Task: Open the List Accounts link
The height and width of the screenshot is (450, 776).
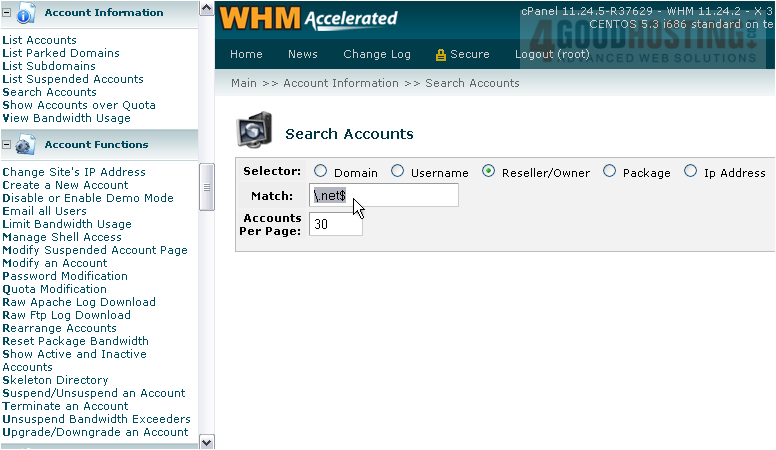Action: (40, 40)
